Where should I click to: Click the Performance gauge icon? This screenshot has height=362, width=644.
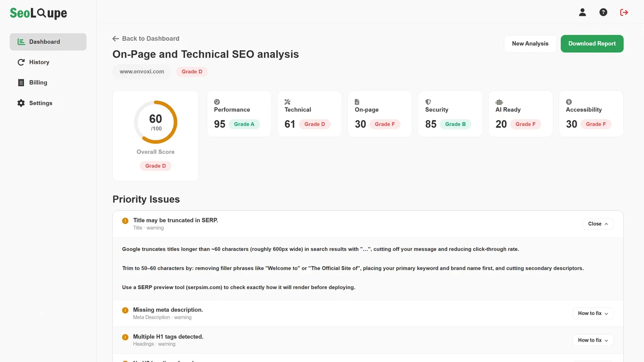217,102
